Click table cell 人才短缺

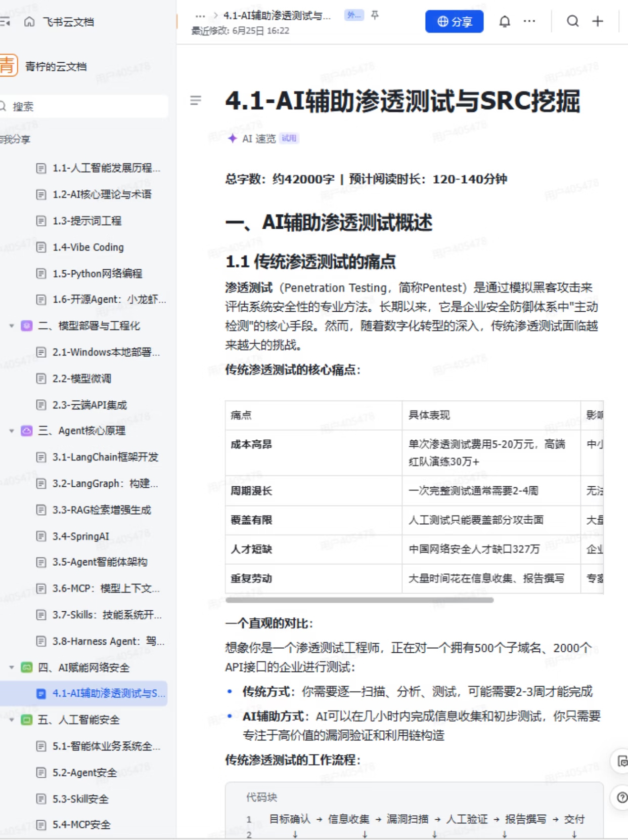[313, 550]
